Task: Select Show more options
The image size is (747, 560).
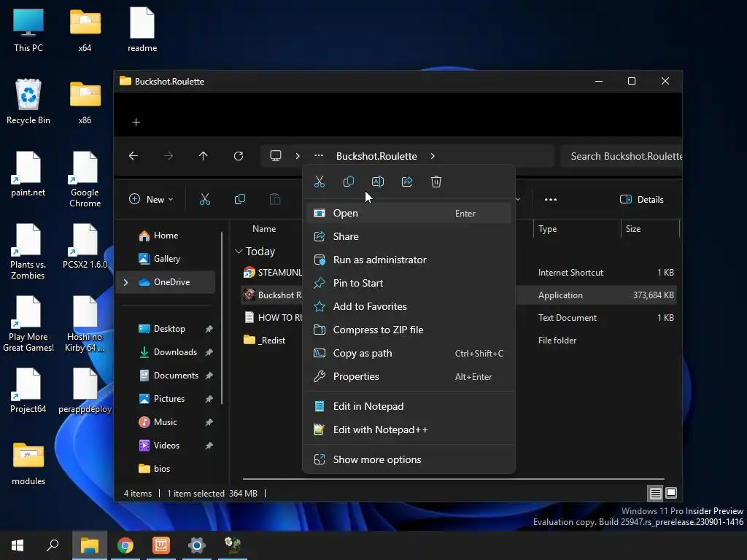Action: pyautogui.click(x=409, y=460)
